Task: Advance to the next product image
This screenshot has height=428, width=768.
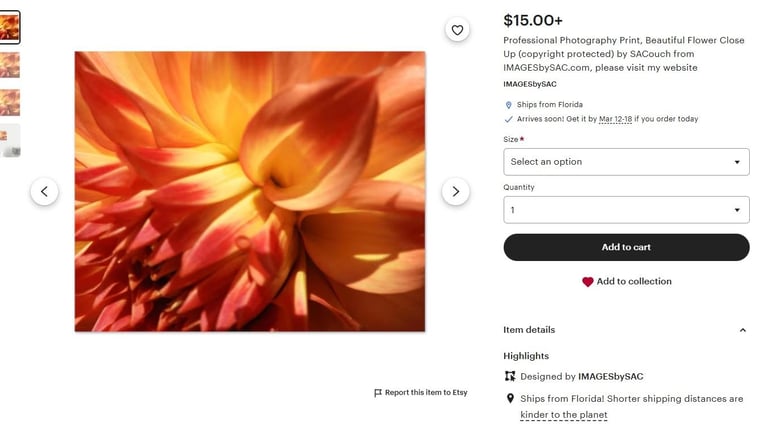Action: pyautogui.click(x=455, y=191)
